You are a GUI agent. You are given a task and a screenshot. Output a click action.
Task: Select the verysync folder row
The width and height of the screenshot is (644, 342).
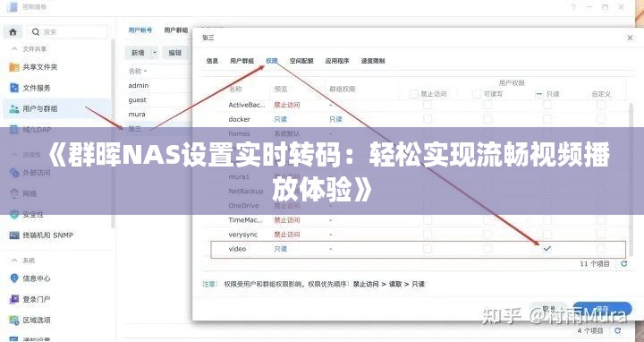(415, 235)
